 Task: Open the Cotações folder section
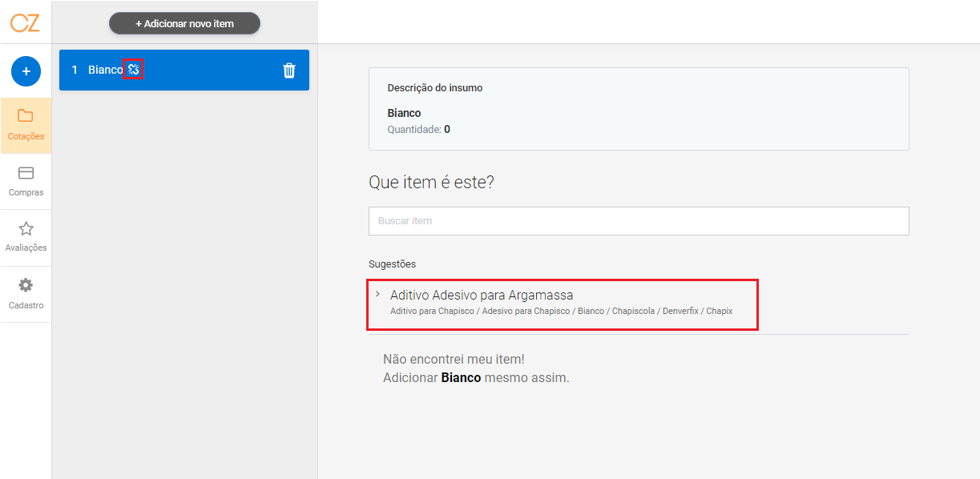tap(26, 126)
